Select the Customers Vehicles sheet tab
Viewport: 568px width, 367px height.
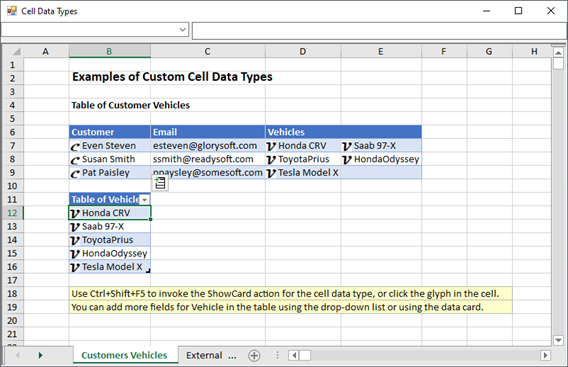click(x=124, y=355)
